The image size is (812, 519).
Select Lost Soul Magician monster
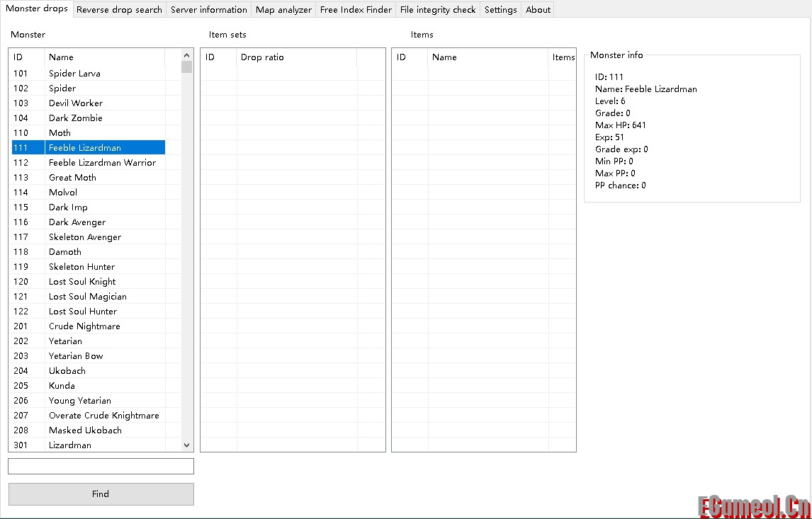(87, 297)
